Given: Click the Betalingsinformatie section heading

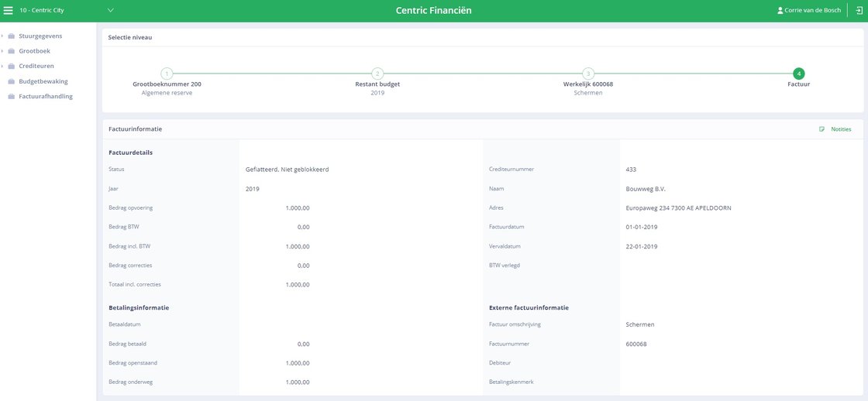Looking at the screenshot, I should point(139,307).
